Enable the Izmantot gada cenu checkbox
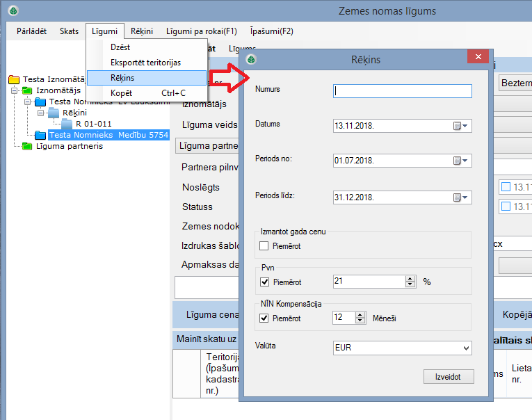Viewport: 532px width, 420px height. pos(264,246)
